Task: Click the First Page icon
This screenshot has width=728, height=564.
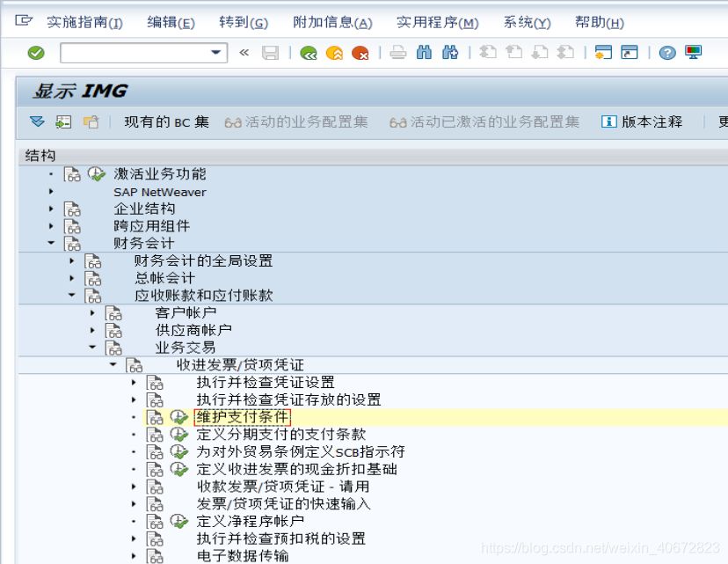Action: [487, 53]
